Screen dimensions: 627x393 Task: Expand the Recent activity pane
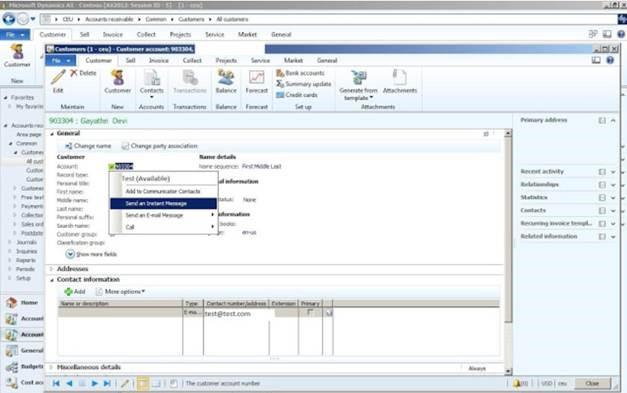(613, 172)
